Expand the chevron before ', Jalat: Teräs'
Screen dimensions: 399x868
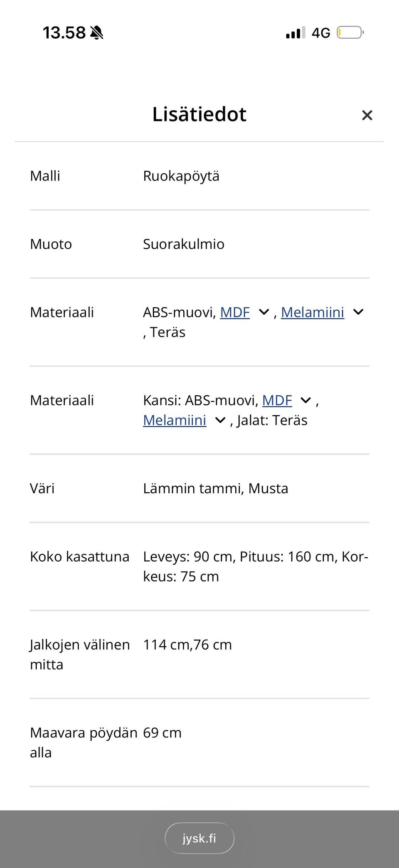click(x=220, y=420)
